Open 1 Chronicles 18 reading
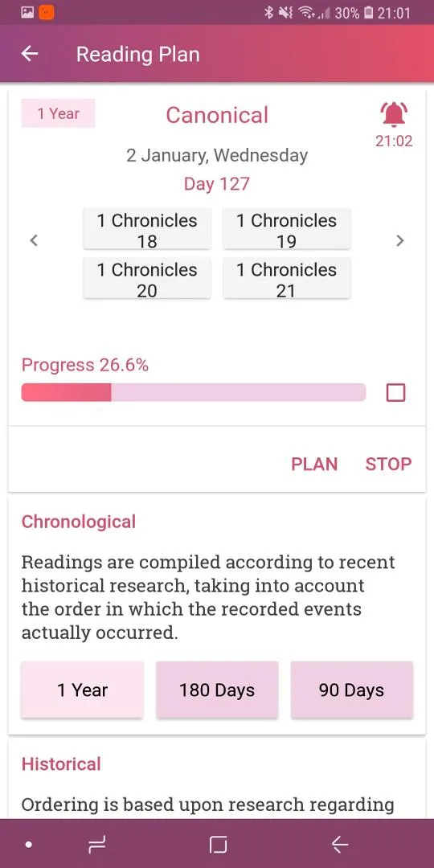 (x=147, y=228)
